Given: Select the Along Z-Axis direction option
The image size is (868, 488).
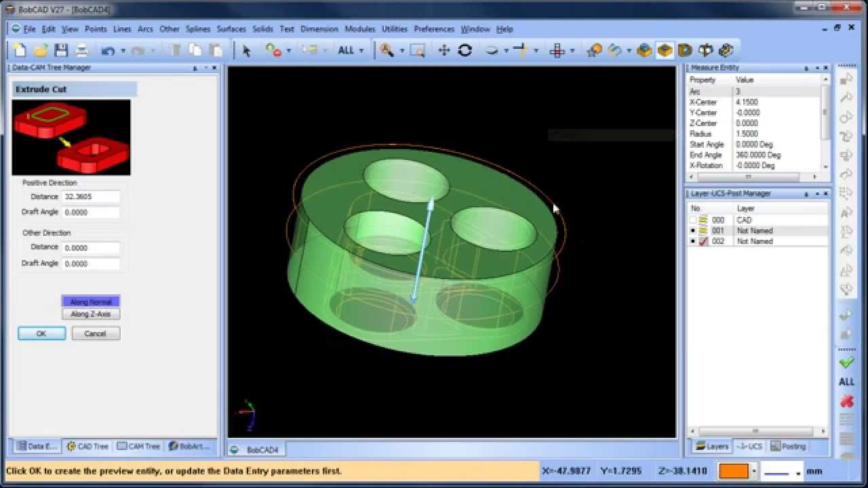Looking at the screenshot, I should pyautogui.click(x=91, y=314).
